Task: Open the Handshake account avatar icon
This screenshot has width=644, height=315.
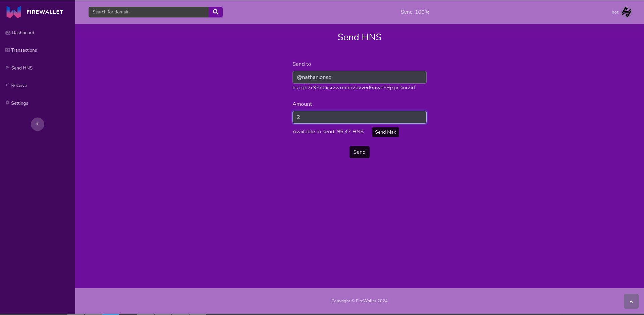Action: click(626, 12)
